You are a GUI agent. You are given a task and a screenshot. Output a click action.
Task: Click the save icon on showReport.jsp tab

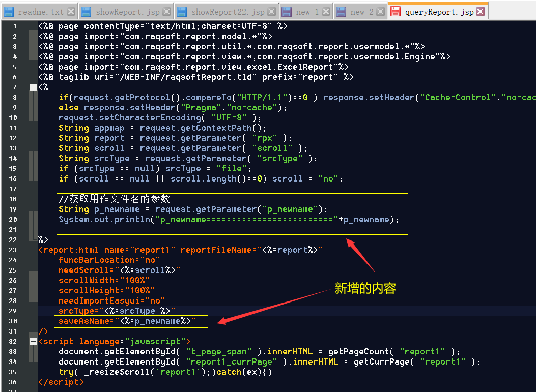tap(86, 12)
